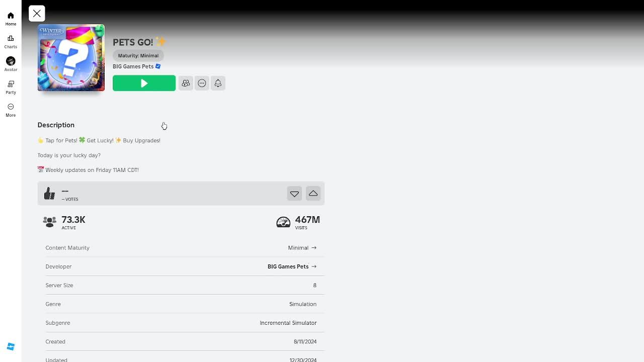Click 'Today is your lucky day?' text
644x362 pixels.
click(69, 155)
